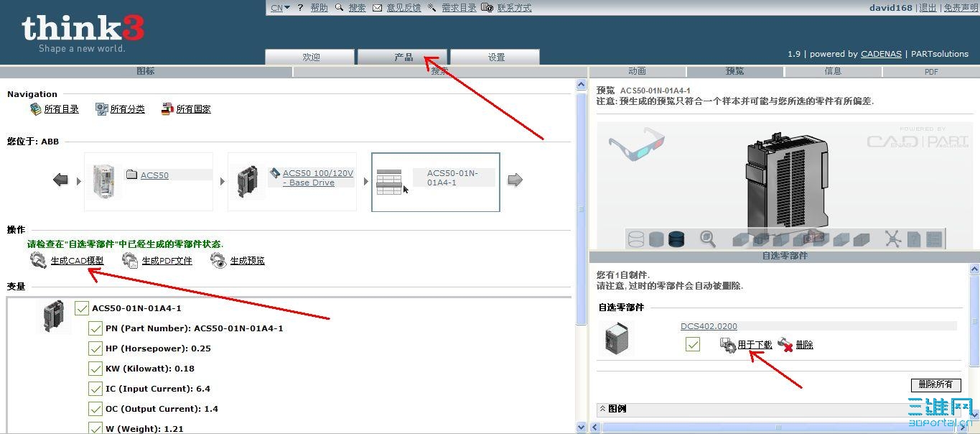Viewport: 980px width, 434px height.
Task: Click the classification icon next to 所有分类
Action: [x=102, y=109]
